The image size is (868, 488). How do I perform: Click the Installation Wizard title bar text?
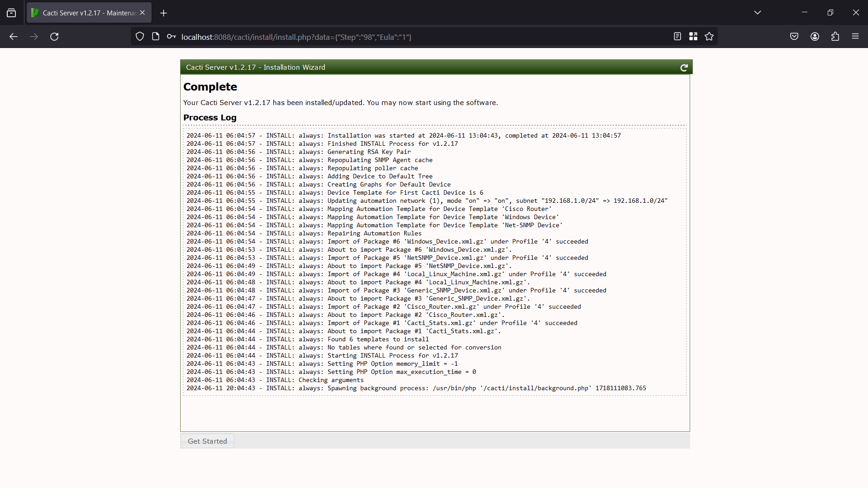point(256,67)
